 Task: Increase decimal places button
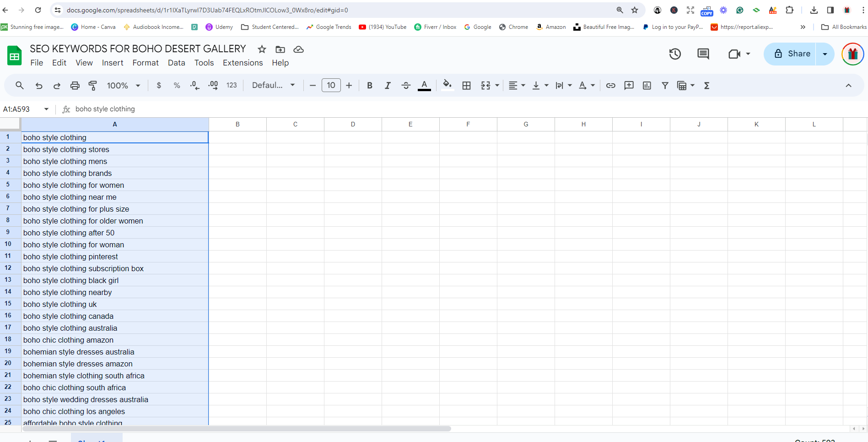coord(213,85)
